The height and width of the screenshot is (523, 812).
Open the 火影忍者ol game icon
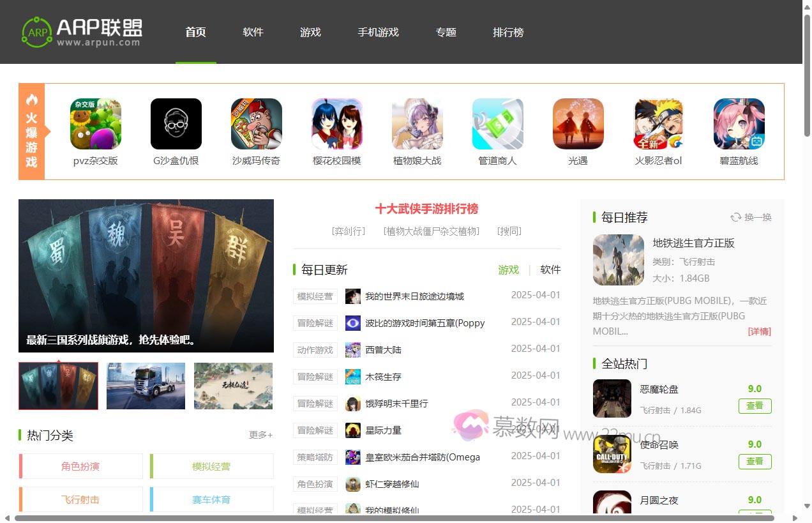coord(659,124)
